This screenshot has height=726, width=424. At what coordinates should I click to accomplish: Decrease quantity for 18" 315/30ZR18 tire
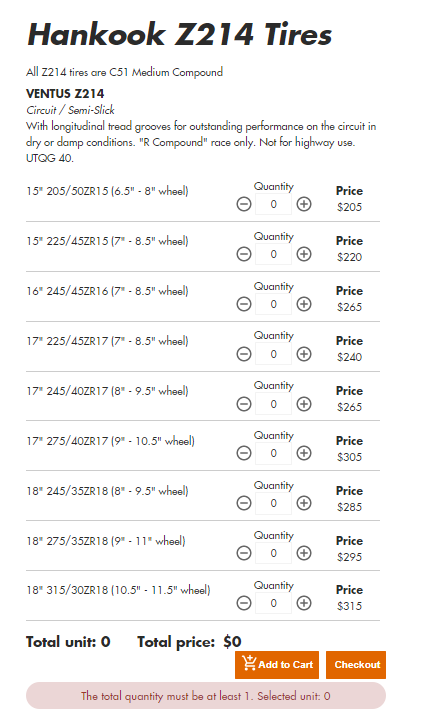(244, 603)
